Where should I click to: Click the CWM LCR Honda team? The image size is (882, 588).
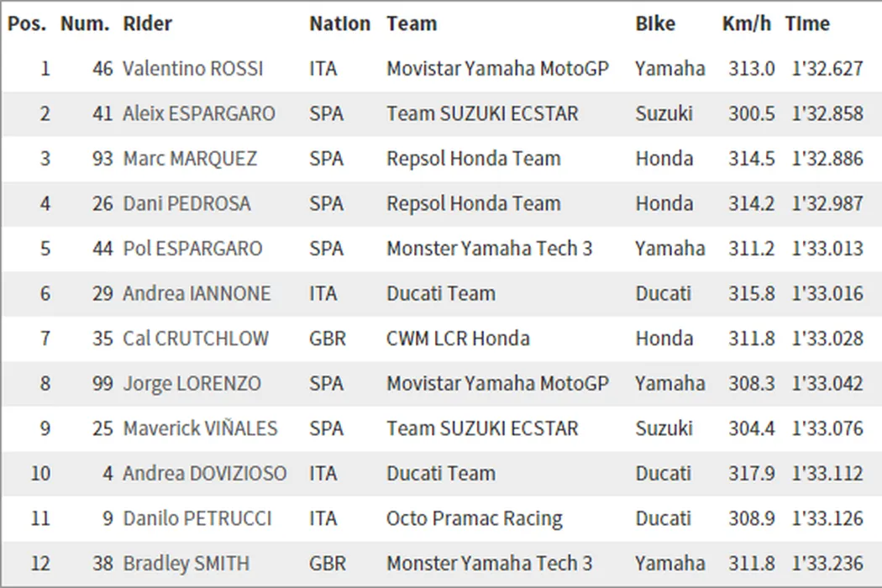(458, 339)
